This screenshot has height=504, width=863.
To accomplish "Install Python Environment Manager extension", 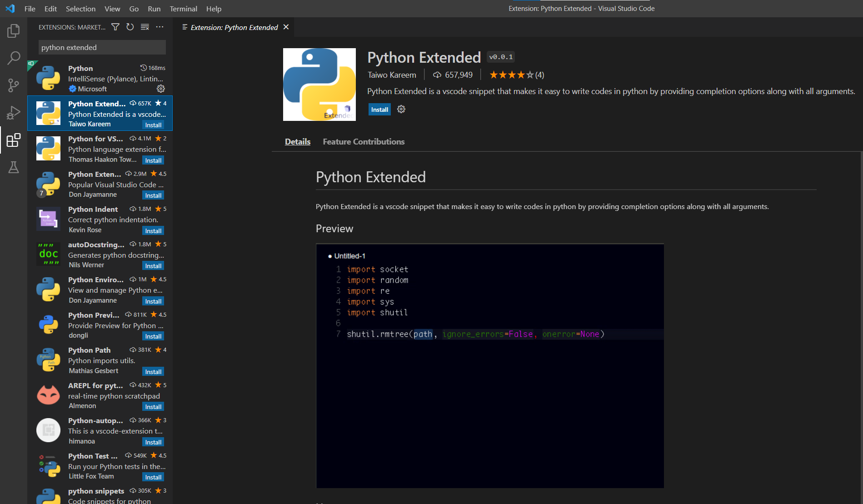I will click(153, 301).
